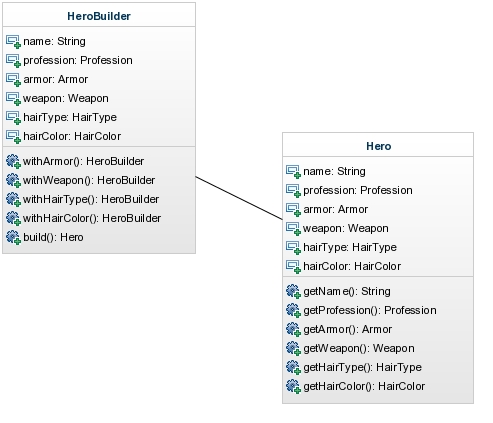Click the profession field icon in HeroBuilder
The image size is (493, 423).
coord(13,61)
